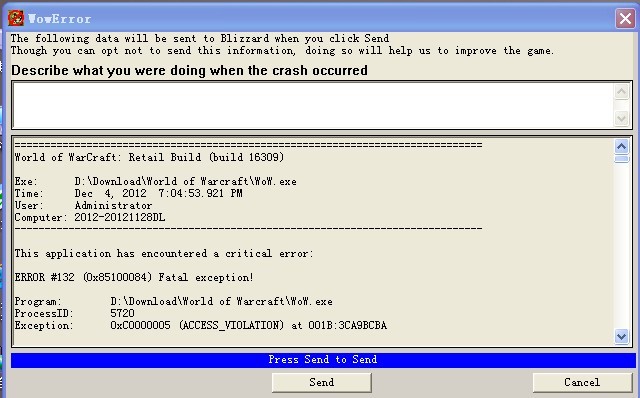Focus the crash description text box

(312, 105)
